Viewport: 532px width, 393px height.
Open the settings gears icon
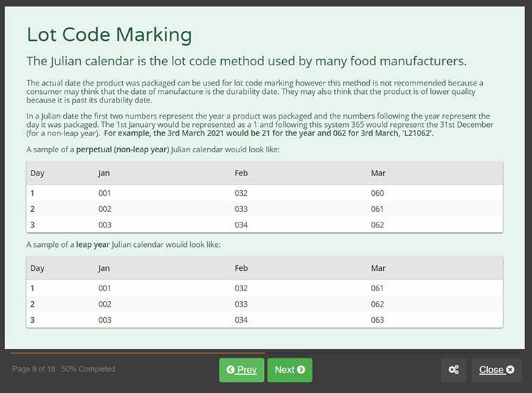[x=454, y=370]
